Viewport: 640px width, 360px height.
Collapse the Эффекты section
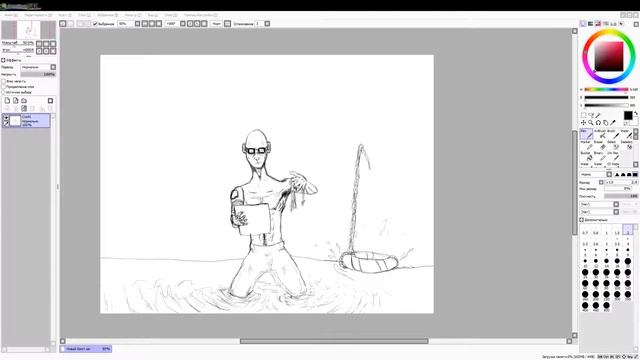3,60
